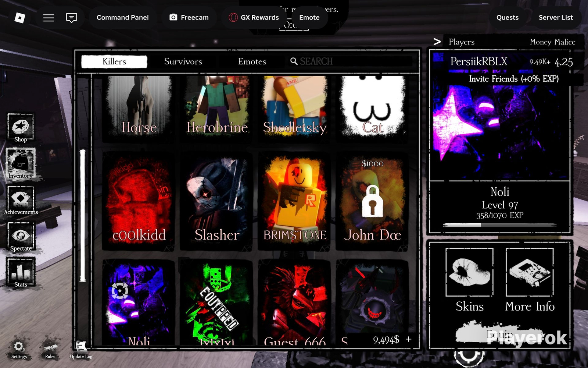Click the locked John Doe padlock

(x=372, y=201)
